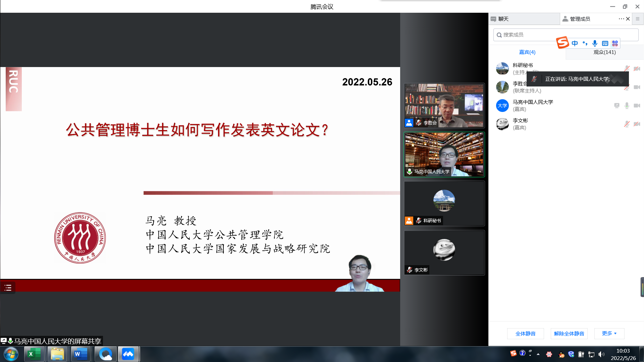Show hidden system tray icons arrow
Viewport: 644px width, 362px height.
[x=538, y=354]
